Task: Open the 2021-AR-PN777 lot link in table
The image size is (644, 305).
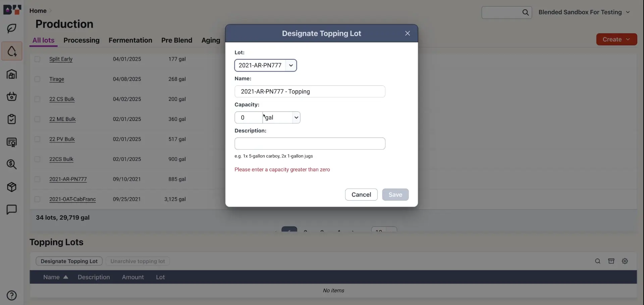Action: point(68,179)
